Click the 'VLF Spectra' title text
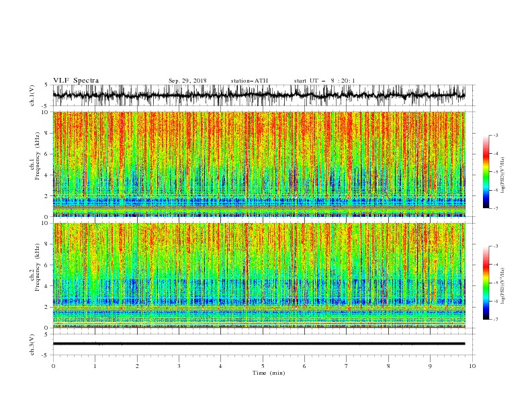Viewport: 532px width, 411px height. [x=76, y=81]
